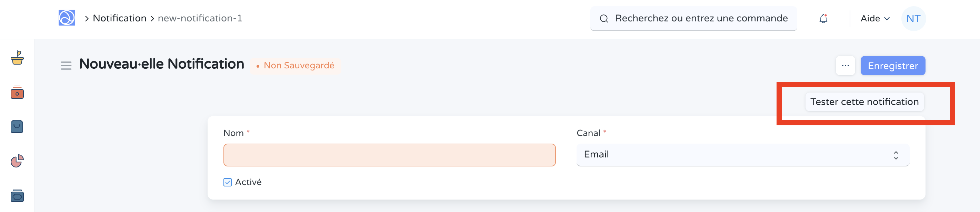
Task: Open the hamburger menu beside Nouveau·elle Notification
Action: tap(66, 65)
